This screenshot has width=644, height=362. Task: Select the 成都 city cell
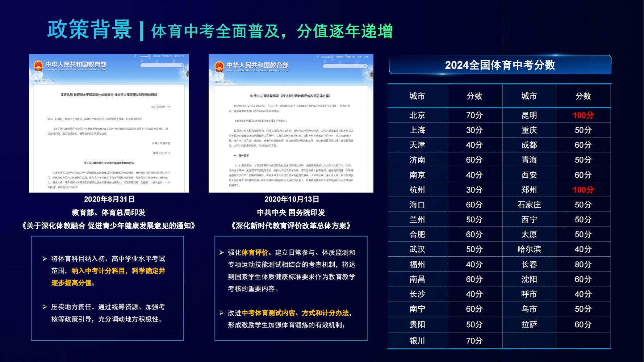529,145
